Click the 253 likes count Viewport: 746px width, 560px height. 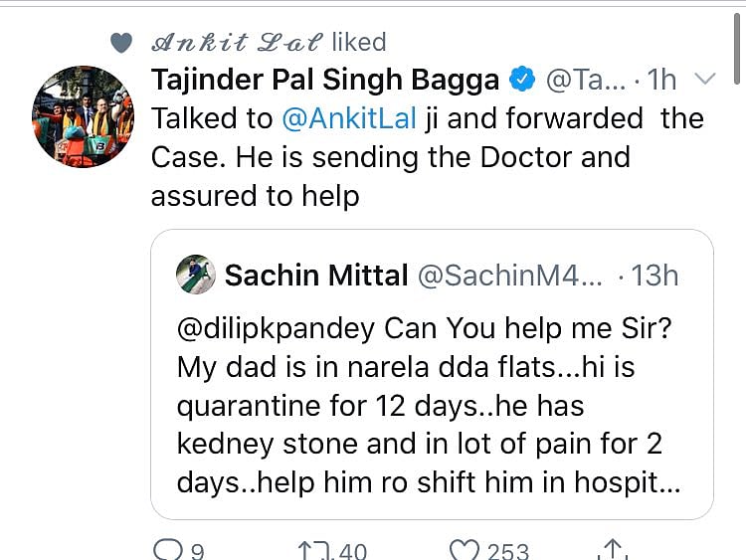coord(507,550)
